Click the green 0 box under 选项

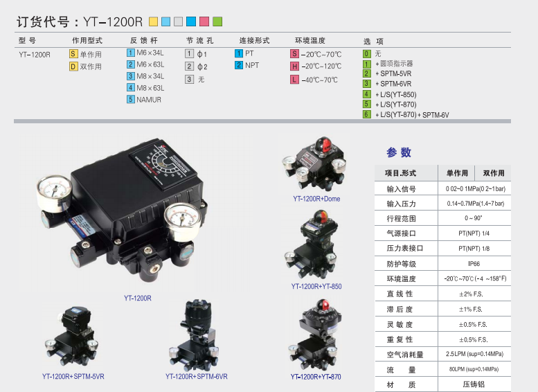tap(367, 53)
